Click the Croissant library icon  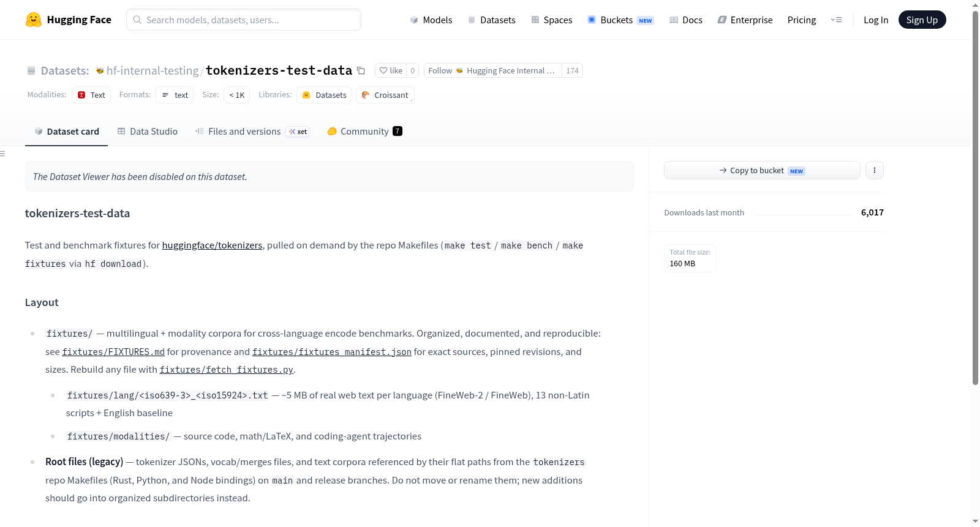pos(366,95)
